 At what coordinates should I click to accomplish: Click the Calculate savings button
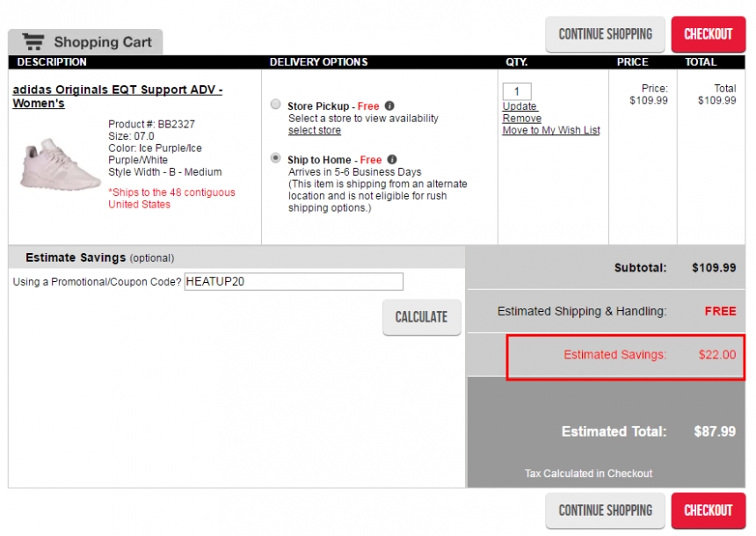(421, 317)
